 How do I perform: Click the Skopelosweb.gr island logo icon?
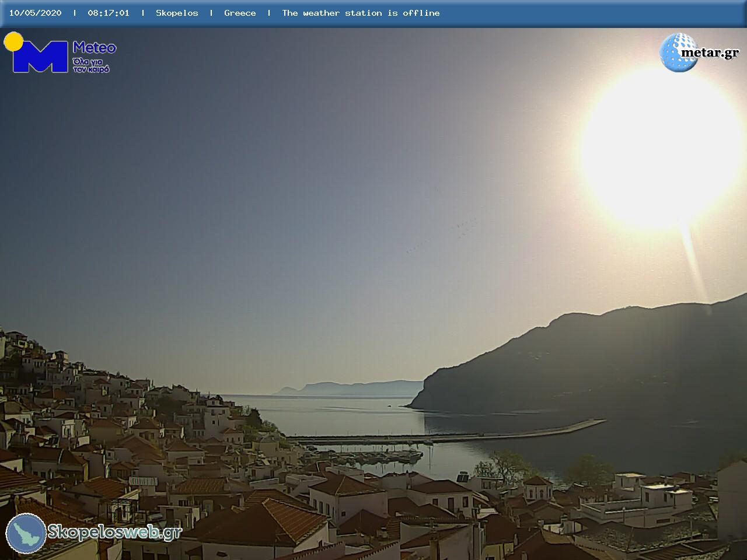coord(26,533)
